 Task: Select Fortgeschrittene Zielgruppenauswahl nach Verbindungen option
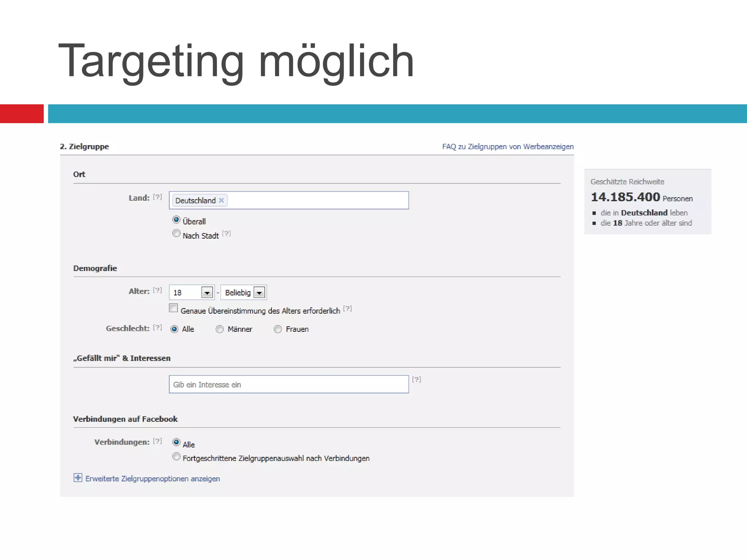tap(176, 456)
